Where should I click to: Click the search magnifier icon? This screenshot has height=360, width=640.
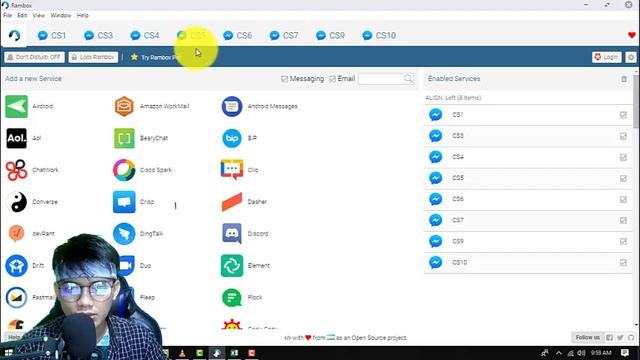coord(408,78)
